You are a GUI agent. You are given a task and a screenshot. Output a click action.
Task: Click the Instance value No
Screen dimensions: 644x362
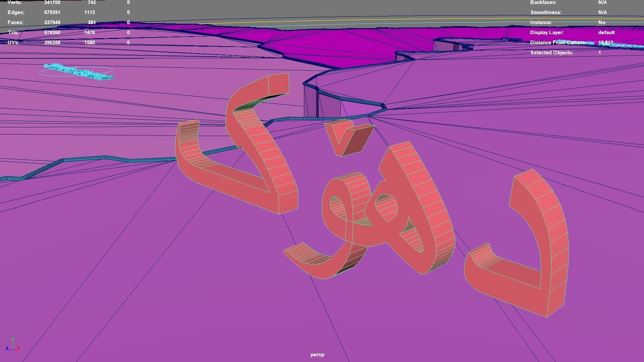point(601,22)
